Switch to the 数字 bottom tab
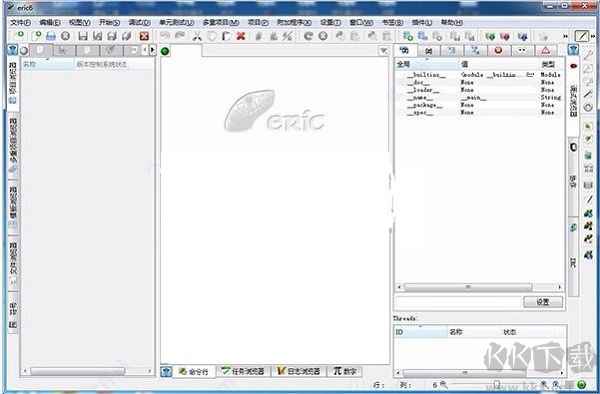The width and height of the screenshot is (600, 394). coord(345,371)
